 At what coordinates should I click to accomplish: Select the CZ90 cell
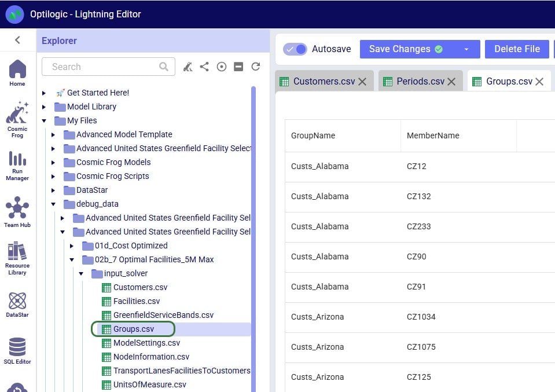click(458, 257)
